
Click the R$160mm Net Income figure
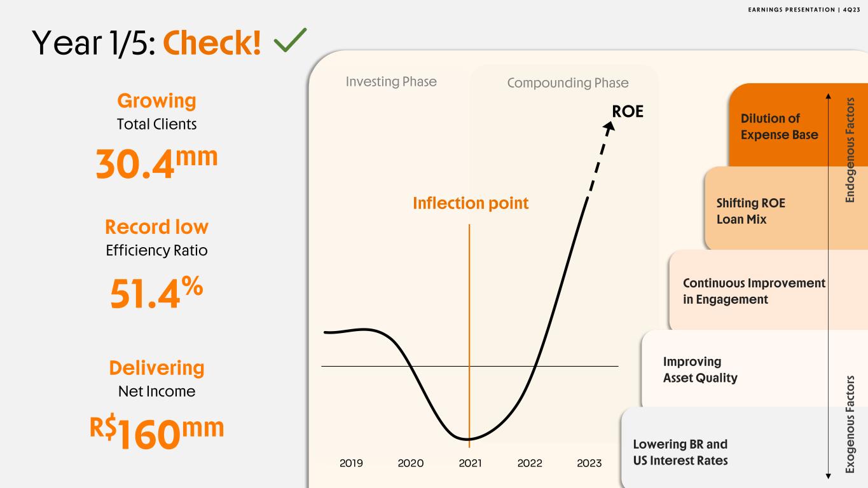pos(156,431)
